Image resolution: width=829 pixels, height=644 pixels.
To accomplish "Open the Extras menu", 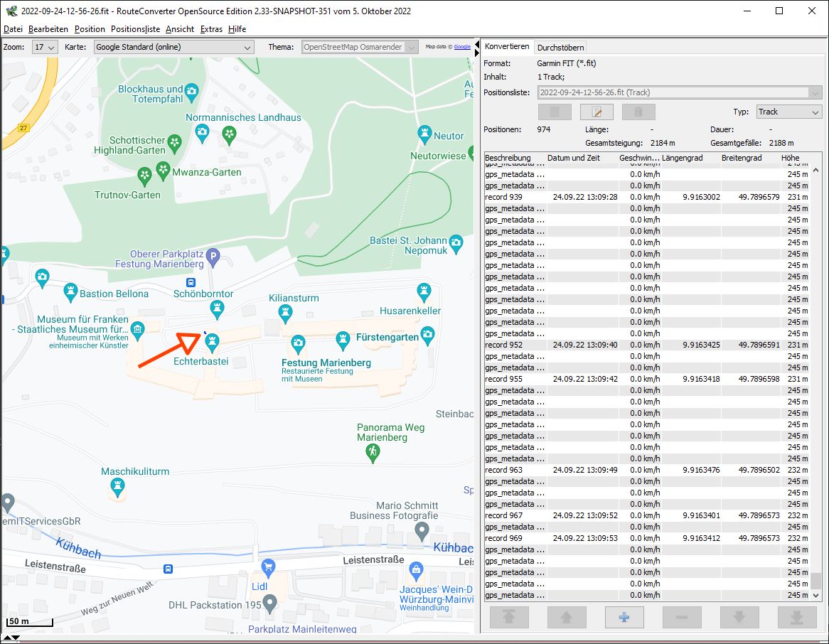I will pyautogui.click(x=211, y=29).
